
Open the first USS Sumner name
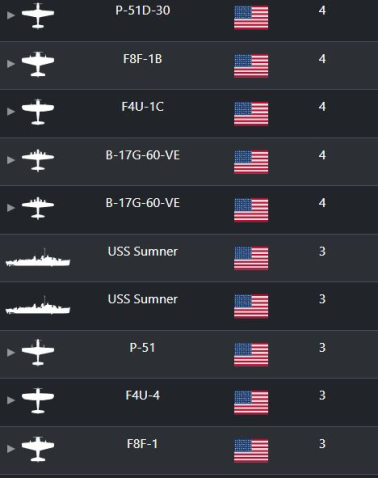click(143, 251)
